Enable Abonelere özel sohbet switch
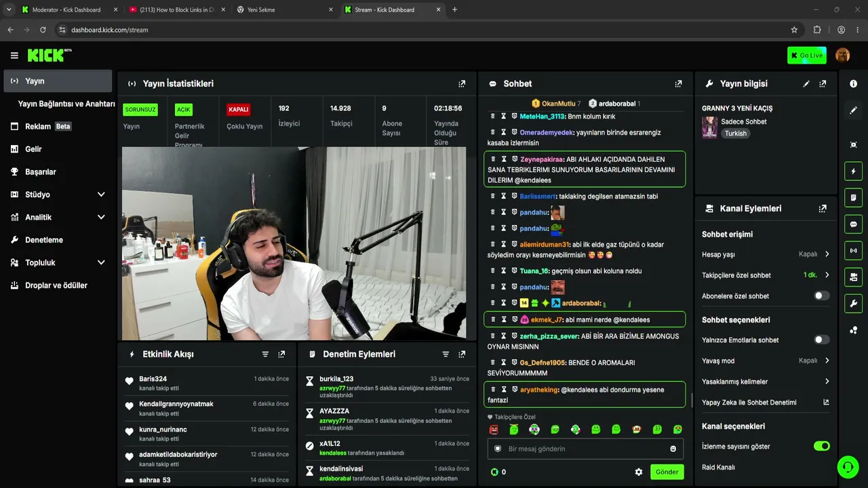The width and height of the screenshot is (868, 488). (x=821, y=296)
